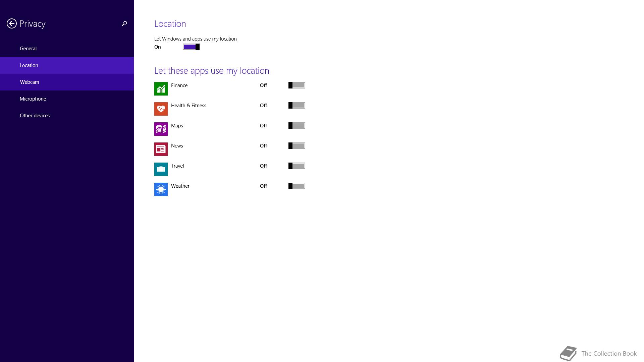Viewport: 644px width, 362px height.
Task: Enable location for Travel
Action: 297,166
